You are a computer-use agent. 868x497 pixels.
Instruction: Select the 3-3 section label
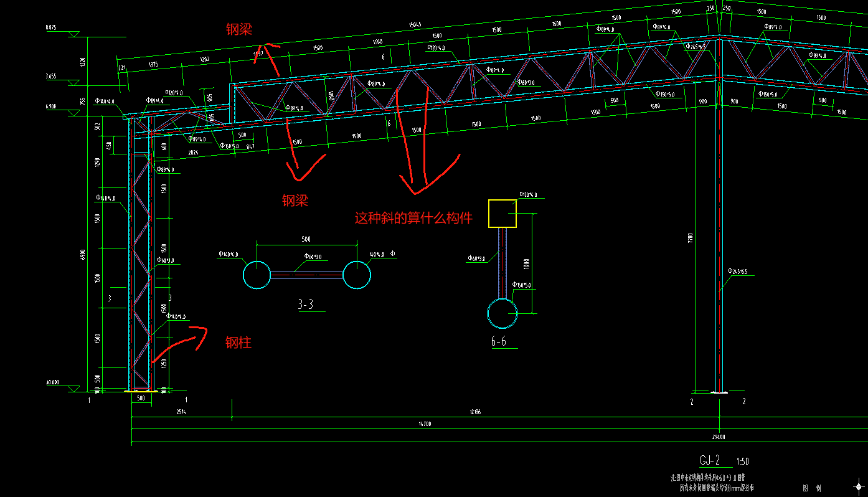coord(305,305)
